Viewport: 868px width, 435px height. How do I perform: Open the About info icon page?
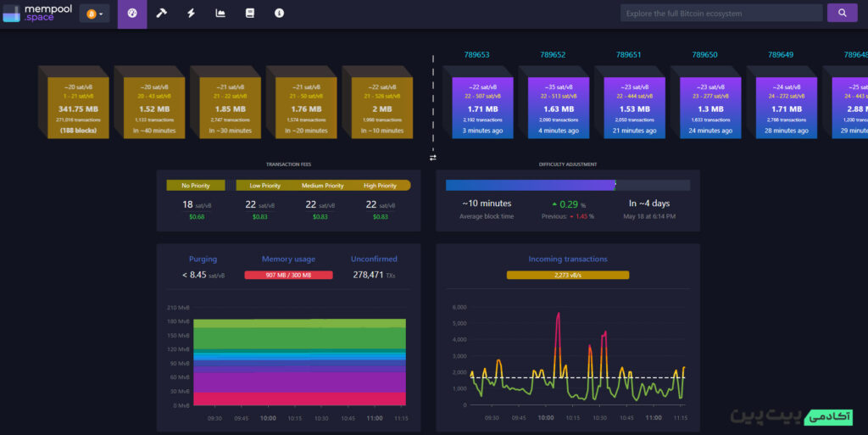pyautogui.click(x=279, y=14)
